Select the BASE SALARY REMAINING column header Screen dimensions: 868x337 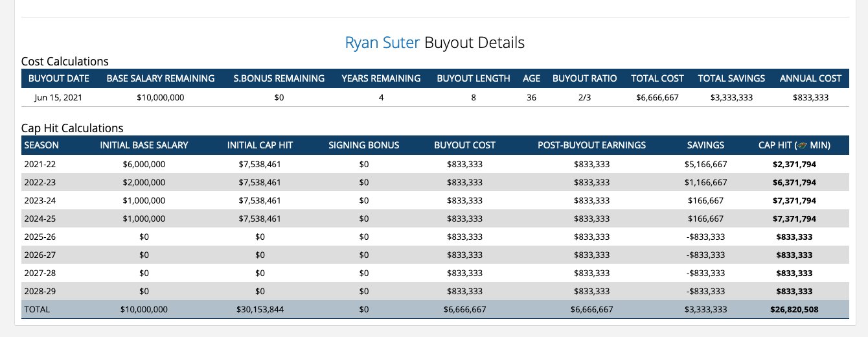click(161, 78)
